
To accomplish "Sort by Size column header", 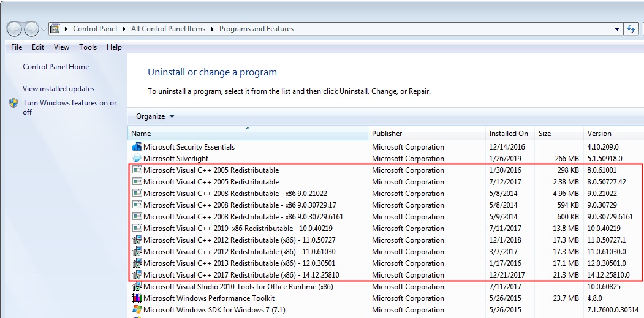I will point(559,133).
